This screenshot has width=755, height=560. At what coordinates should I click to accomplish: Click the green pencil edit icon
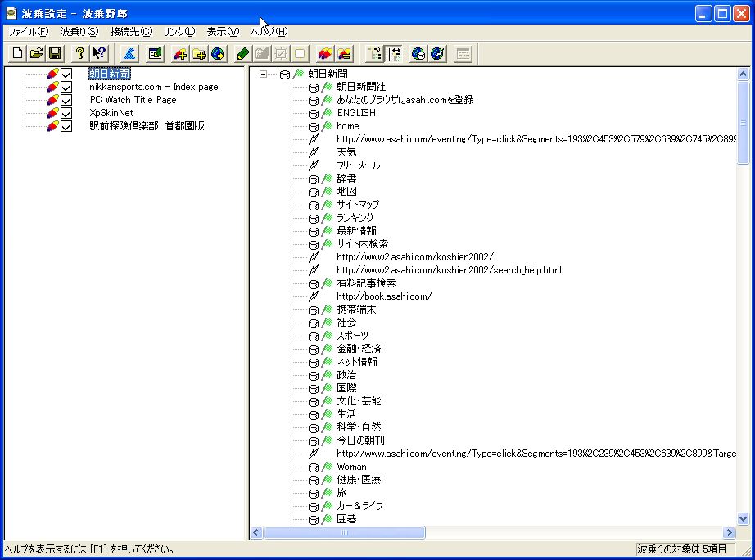pyautogui.click(x=242, y=53)
